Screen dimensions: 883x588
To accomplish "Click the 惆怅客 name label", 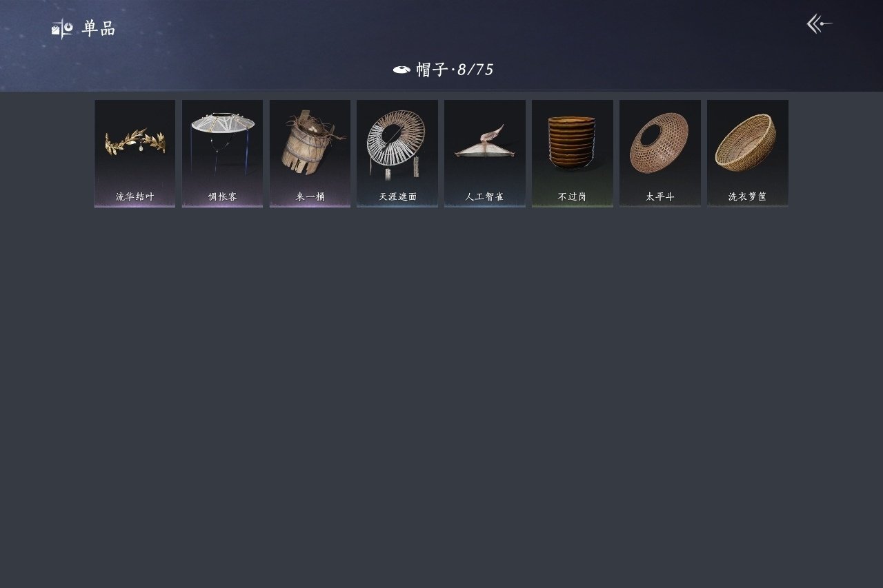I will [x=222, y=196].
